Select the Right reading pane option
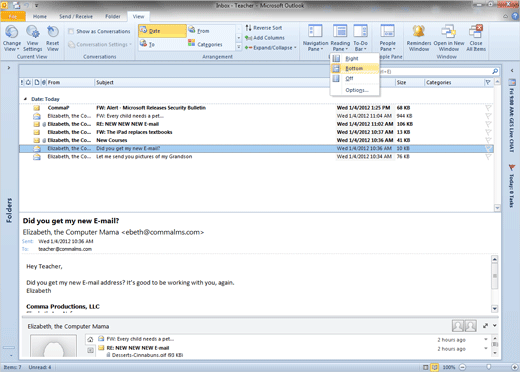520x372 pixels. 355,58
